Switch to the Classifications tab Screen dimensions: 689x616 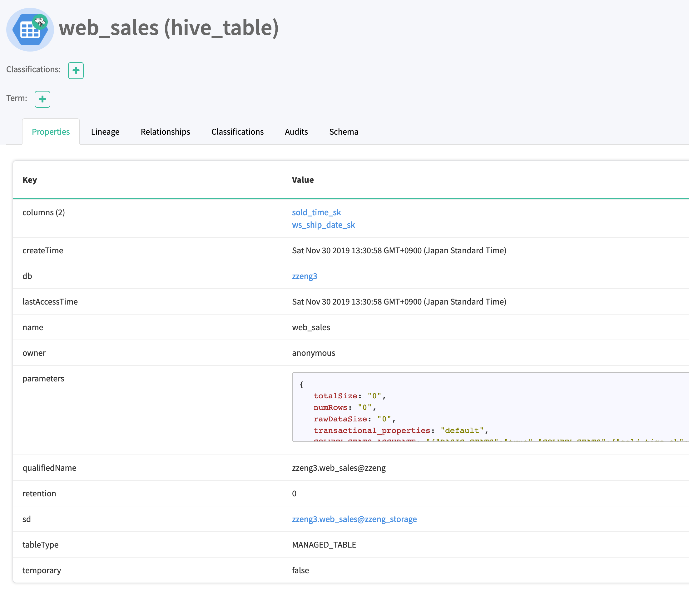237,132
